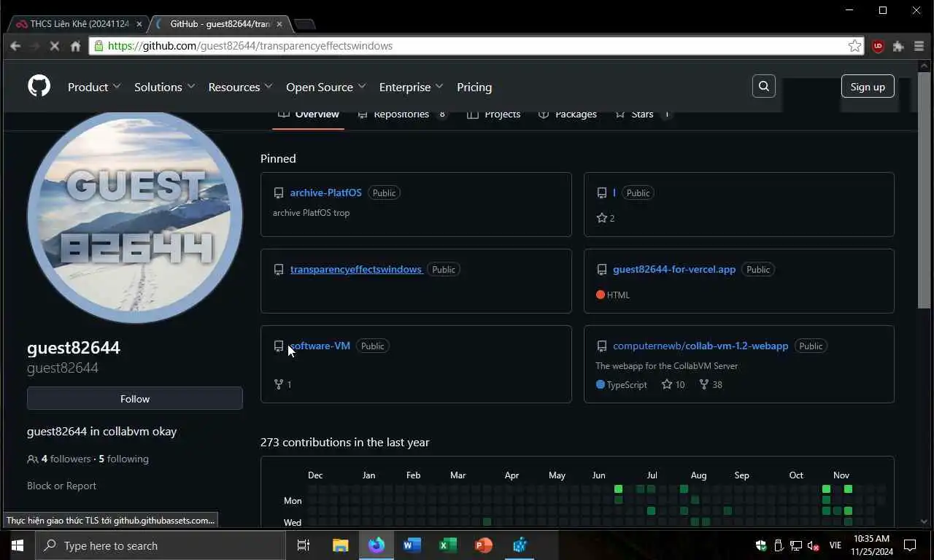Click the guest82644 profile avatar image
Image resolution: width=934 pixels, height=560 pixels.
pyautogui.click(x=135, y=216)
